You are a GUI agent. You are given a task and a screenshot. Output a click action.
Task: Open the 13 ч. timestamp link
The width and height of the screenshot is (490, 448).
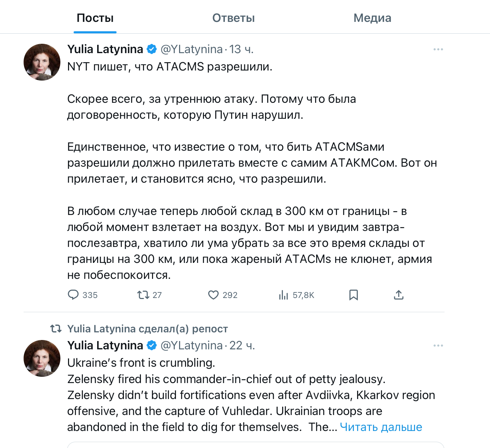[241, 49]
